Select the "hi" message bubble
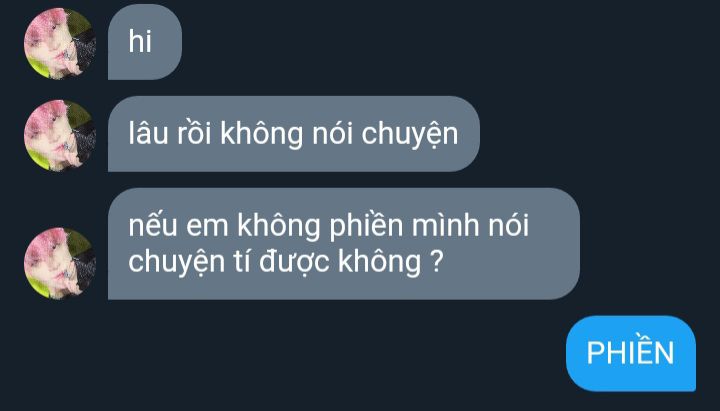Viewport: 720px width, 411px height. pyautogui.click(x=145, y=42)
